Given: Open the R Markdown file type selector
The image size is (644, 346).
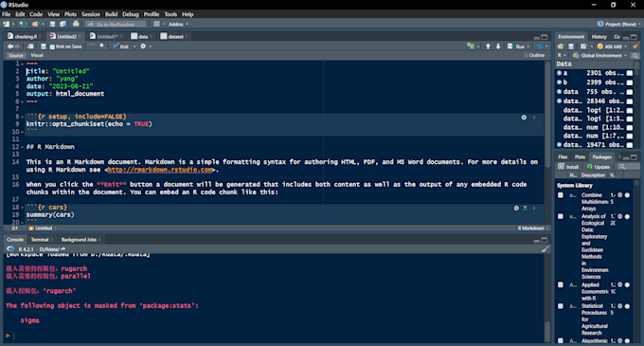Looking at the screenshot, I should pyautogui.click(x=532, y=228).
